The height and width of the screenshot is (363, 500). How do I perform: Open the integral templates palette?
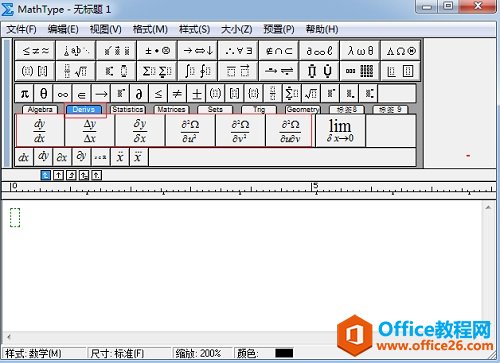[198, 71]
